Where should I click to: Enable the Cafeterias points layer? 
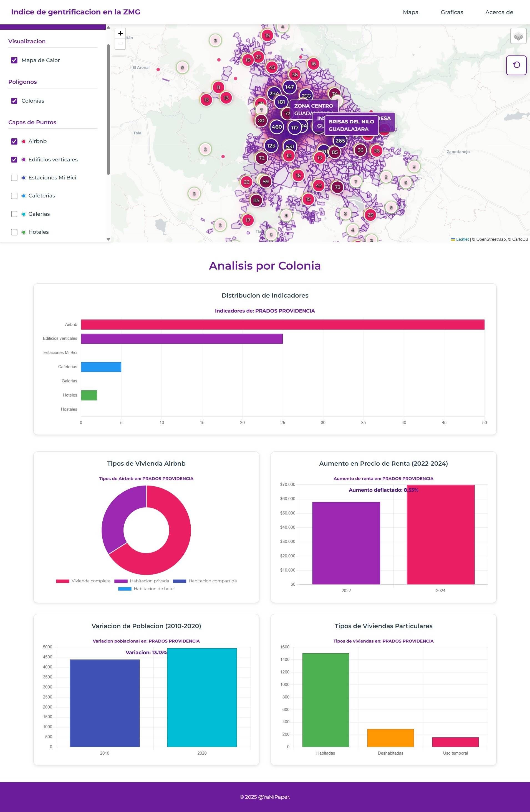tap(14, 196)
